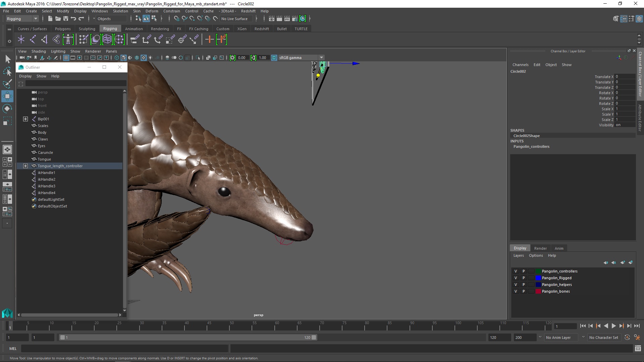This screenshot has width=644, height=362.
Task: Select Pangolin_controllers under INPUTS
Action: click(531, 146)
